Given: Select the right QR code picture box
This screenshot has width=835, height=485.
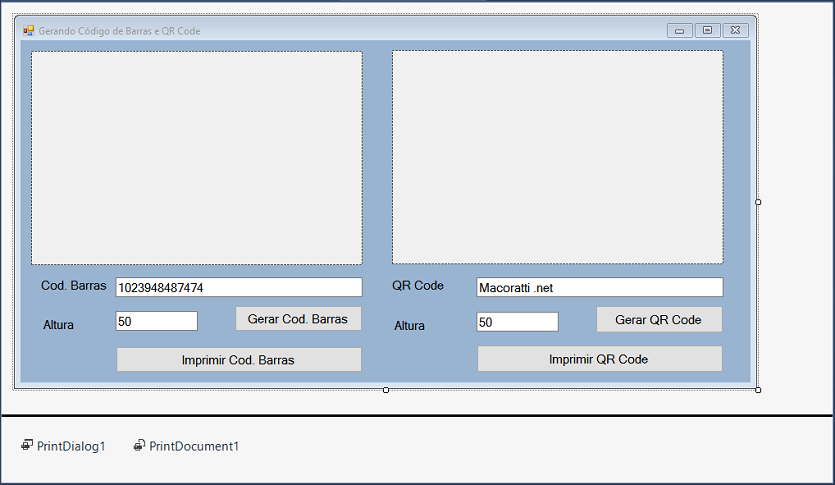Looking at the screenshot, I should (x=558, y=157).
